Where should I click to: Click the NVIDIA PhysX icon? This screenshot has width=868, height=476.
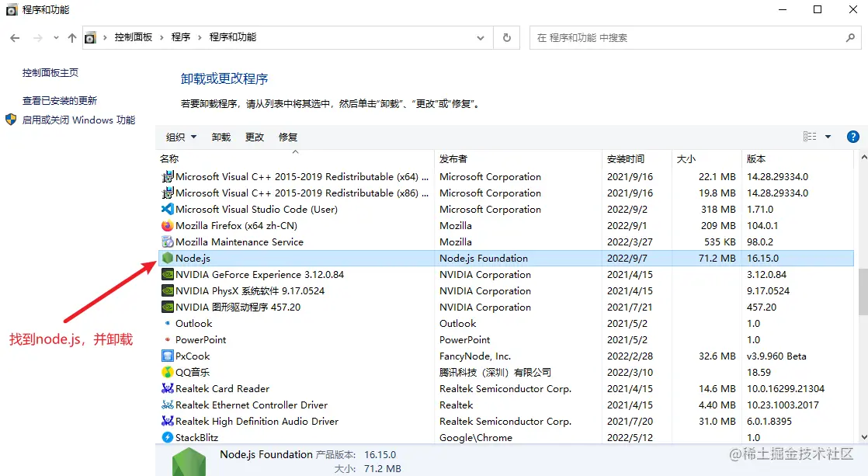(x=167, y=290)
